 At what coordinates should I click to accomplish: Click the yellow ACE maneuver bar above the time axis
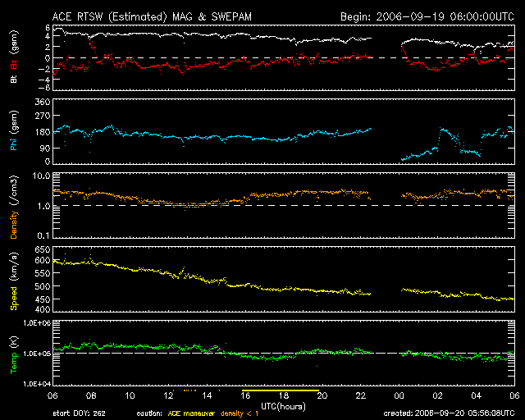(x=281, y=390)
